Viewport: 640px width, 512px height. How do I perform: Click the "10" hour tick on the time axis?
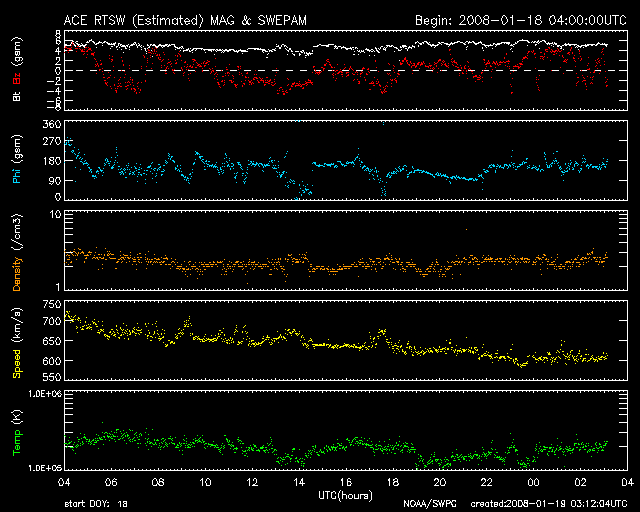[x=205, y=483]
